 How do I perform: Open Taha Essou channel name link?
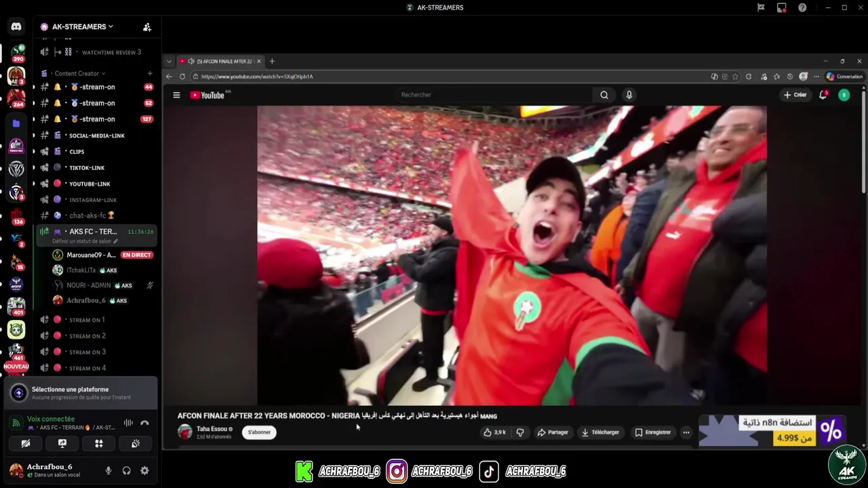[212, 429]
